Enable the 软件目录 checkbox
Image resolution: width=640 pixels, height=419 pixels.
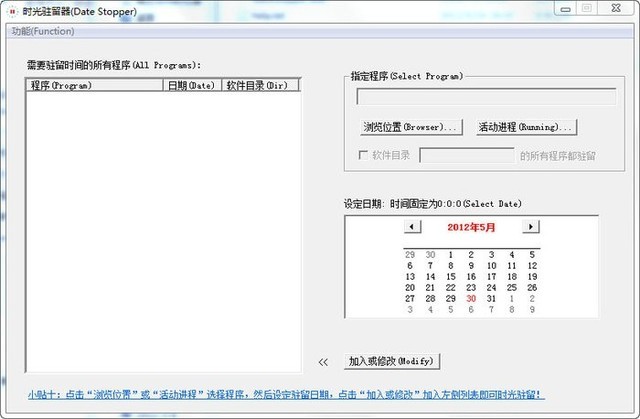click(364, 155)
